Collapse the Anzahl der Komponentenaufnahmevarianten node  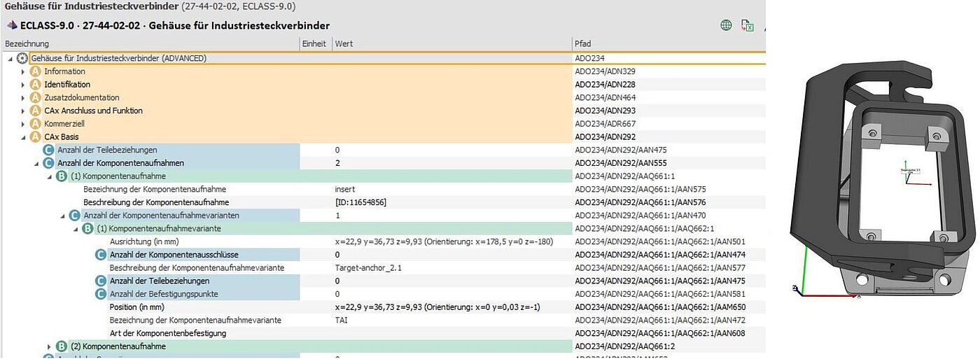point(62,216)
